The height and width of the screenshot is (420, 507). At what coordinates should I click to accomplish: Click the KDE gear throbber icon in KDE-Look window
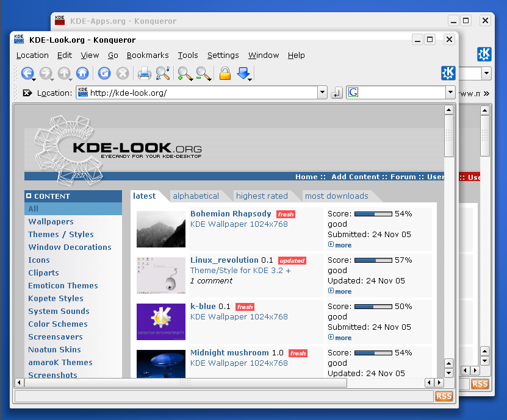[448, 73]
